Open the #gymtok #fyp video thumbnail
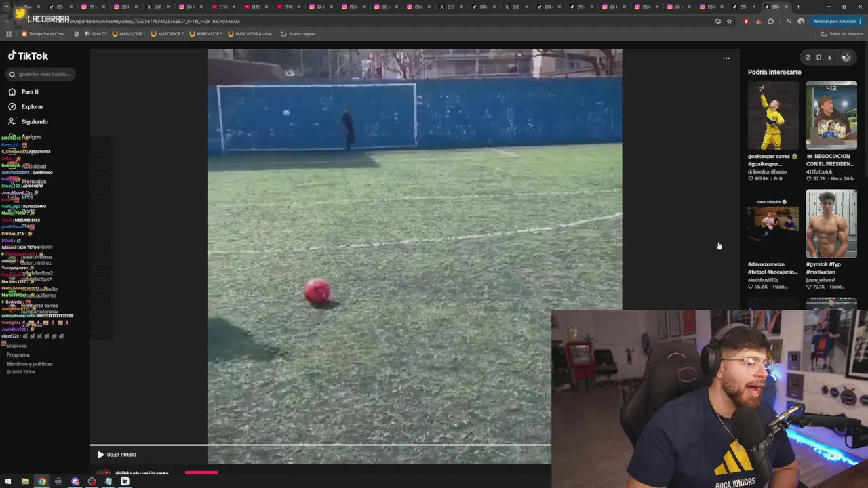Viewport: 868px width, 488px height. (831, 224)
